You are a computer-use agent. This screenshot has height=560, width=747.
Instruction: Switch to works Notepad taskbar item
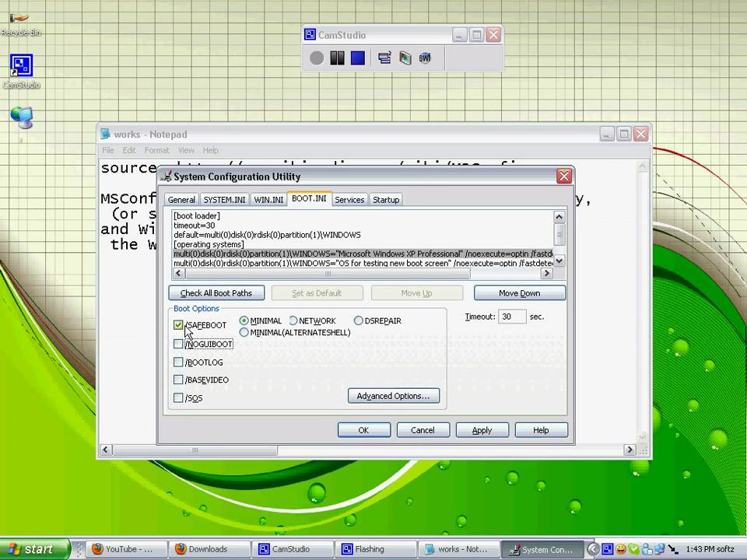coord(458,549)
